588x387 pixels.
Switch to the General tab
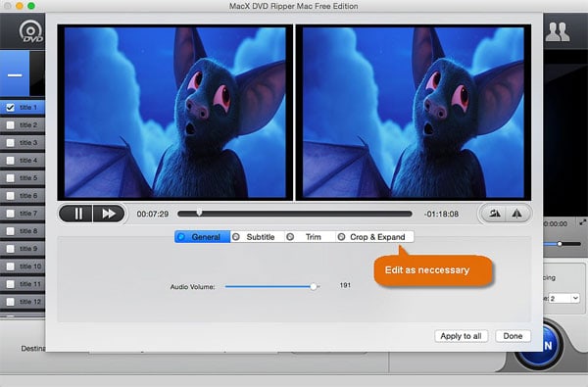(203, 237)
